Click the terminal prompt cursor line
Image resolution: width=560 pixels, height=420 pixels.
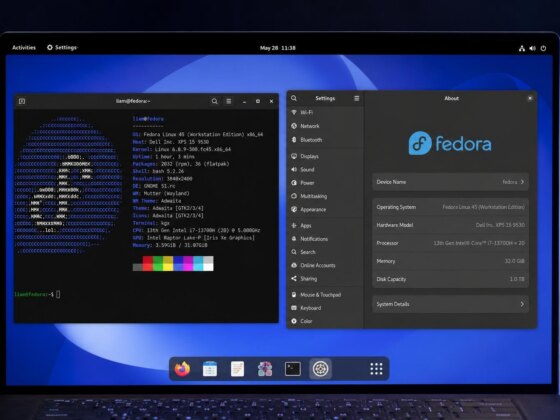coord(37,295)
